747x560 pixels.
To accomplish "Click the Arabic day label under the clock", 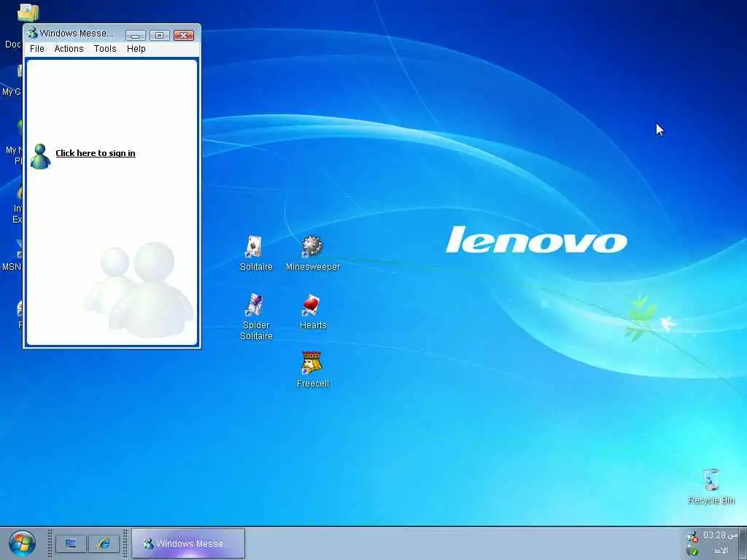I will click(720, 551).
